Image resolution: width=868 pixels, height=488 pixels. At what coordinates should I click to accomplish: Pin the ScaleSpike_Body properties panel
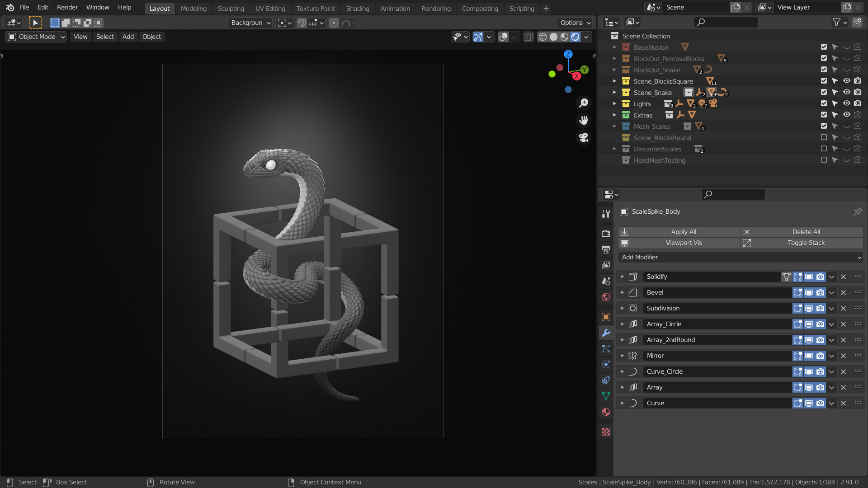857,211
